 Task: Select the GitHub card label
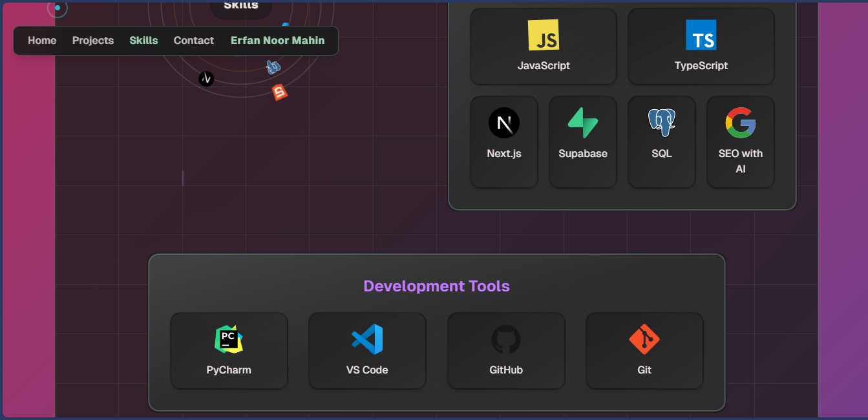click(x=506, y=370)
